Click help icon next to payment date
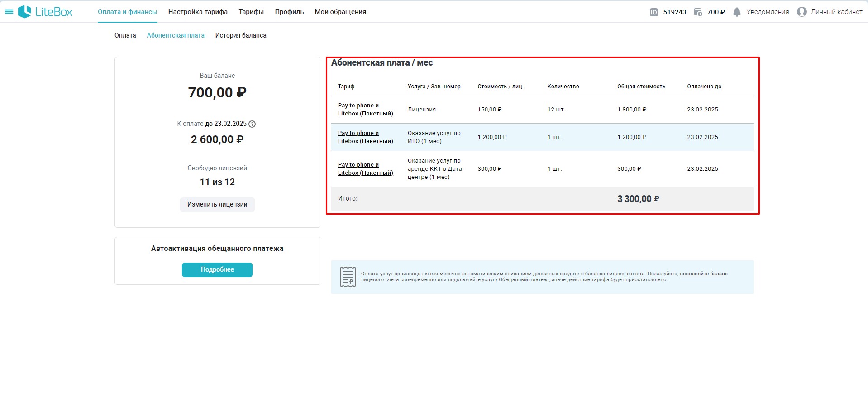 (x=252, y=124)
